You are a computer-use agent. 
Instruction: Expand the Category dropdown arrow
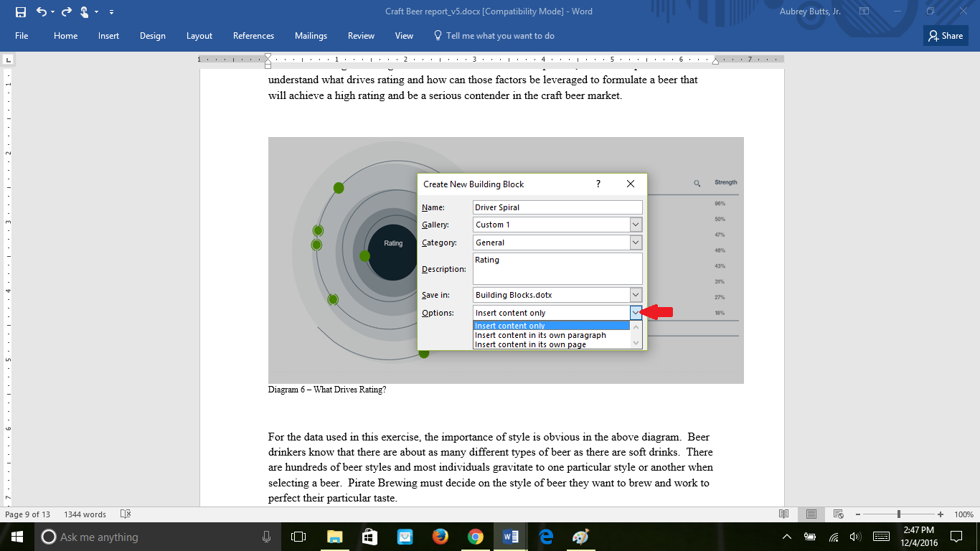[636, 242]
